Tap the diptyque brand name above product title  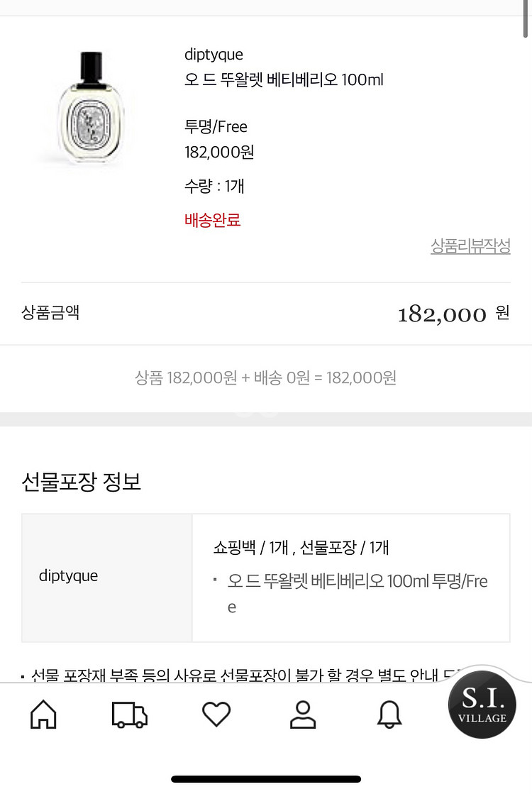pos(214,55)
